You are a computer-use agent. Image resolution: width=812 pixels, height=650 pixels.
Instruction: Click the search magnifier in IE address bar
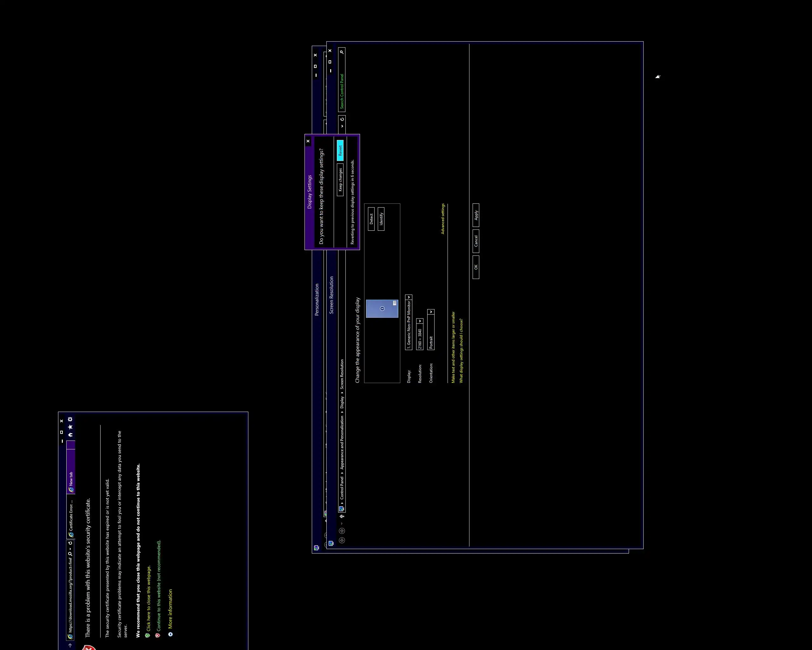click(70, 554)
